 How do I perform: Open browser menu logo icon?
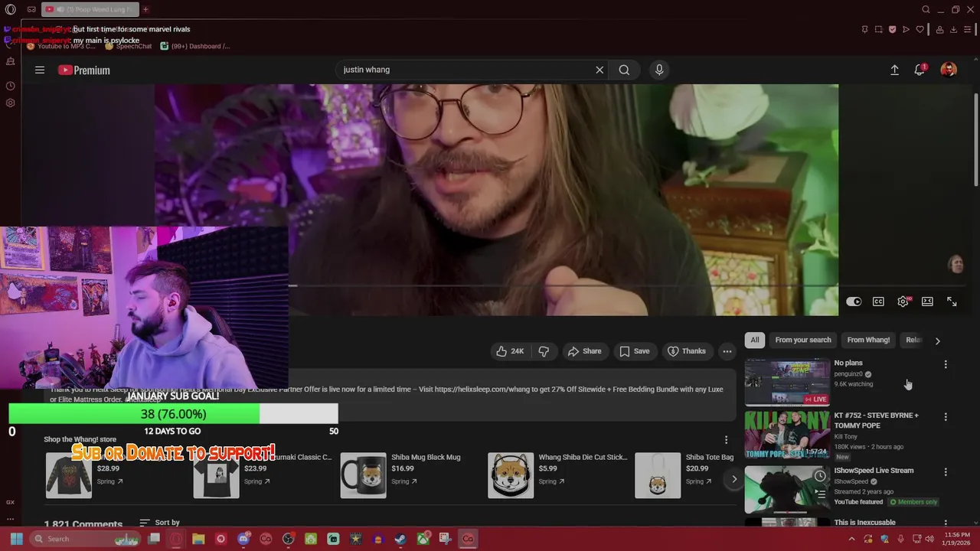point(10,10)
